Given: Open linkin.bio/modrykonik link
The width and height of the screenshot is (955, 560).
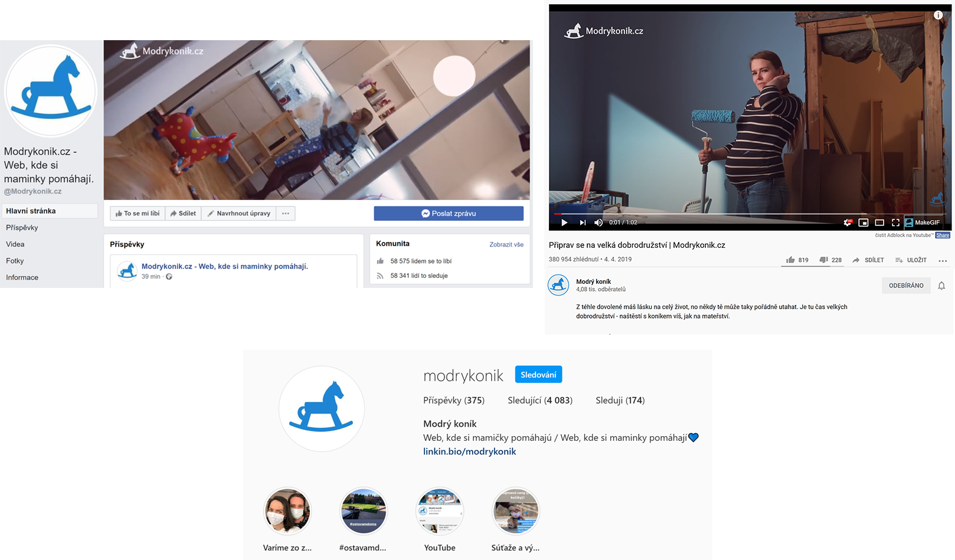Looking at the screenshot, I should coord(470,451).
